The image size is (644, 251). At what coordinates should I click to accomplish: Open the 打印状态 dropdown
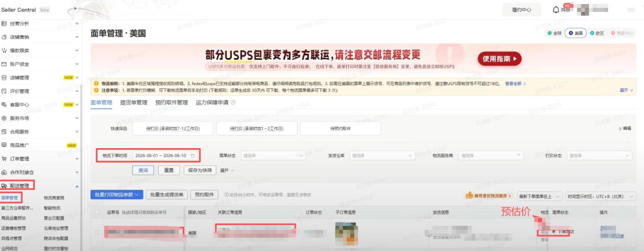tap(599, 156)
